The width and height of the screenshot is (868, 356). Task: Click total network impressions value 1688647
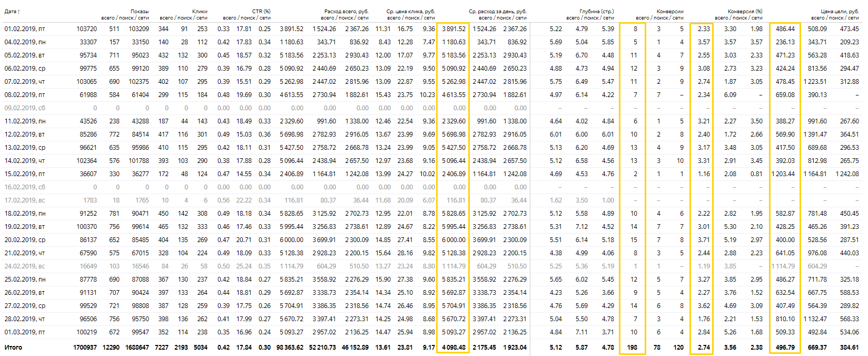pyautogui.click(x=137, y=348)
